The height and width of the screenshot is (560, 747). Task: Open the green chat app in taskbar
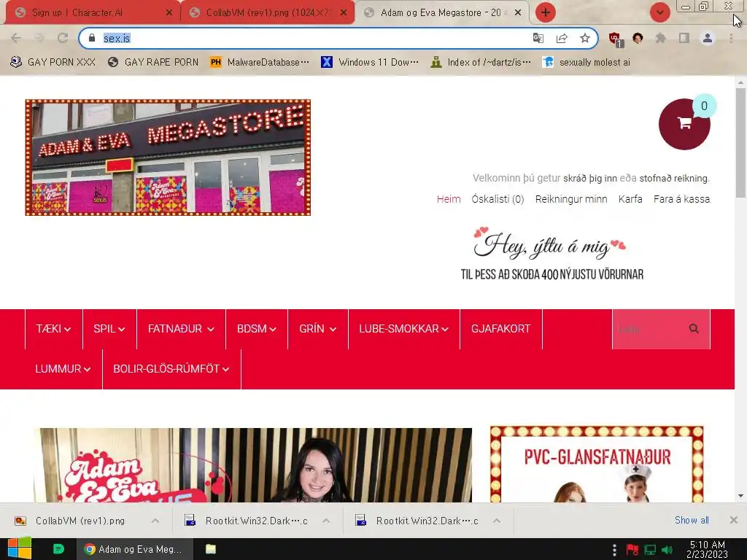click(58, 549)
